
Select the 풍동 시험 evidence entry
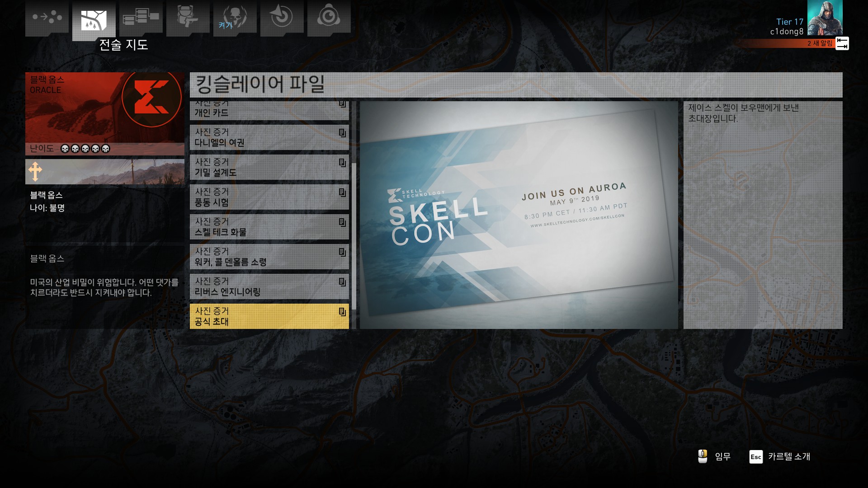tap(269, 197)
